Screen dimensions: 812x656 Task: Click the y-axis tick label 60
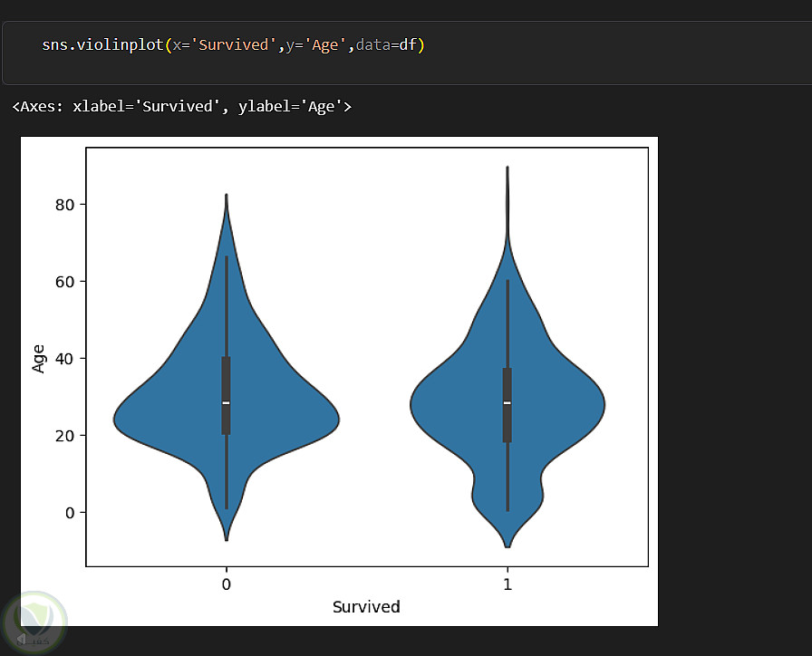[x=62, y=282]
